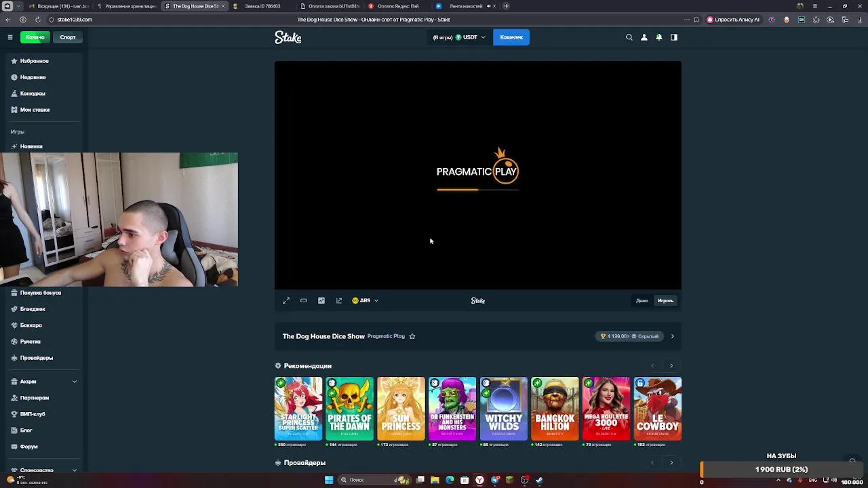Open the ARS display currency dropdown
Screen dimensions: 868x488
(x=365, y=300)
